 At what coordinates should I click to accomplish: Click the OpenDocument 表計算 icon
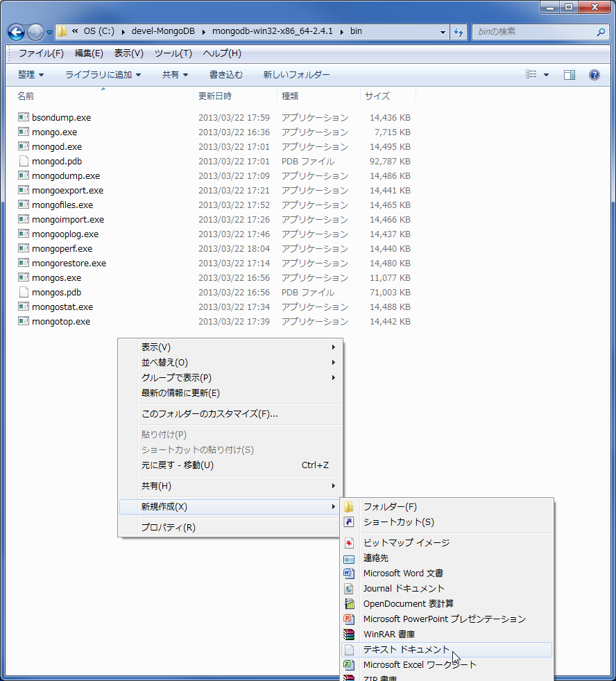pyautogui.click(x=349, y=604)
